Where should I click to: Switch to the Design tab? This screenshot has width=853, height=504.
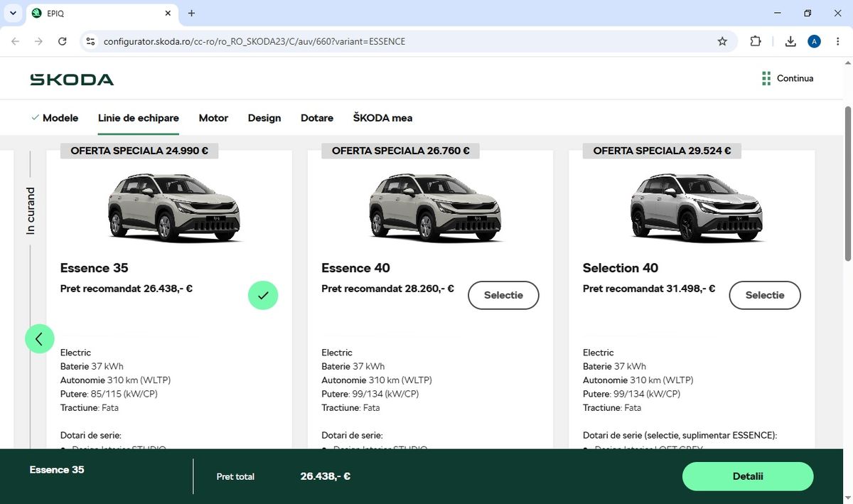click(x=264, y=118)
